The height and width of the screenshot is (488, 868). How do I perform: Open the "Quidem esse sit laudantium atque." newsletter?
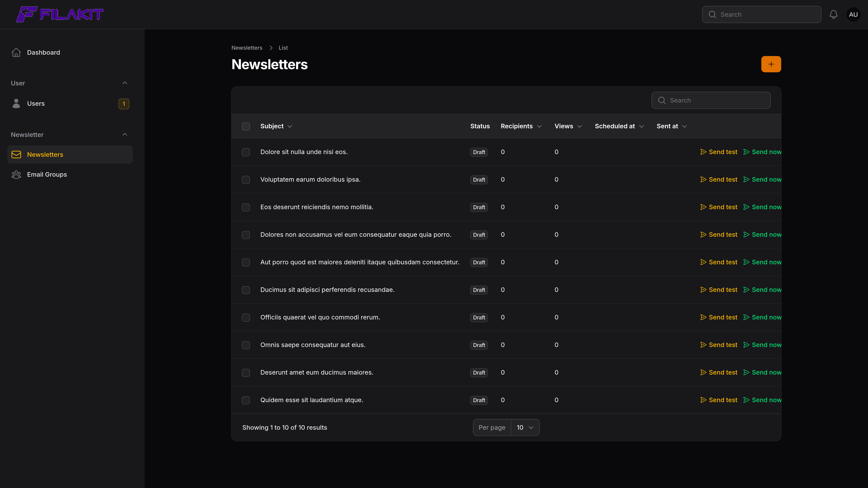312,400
